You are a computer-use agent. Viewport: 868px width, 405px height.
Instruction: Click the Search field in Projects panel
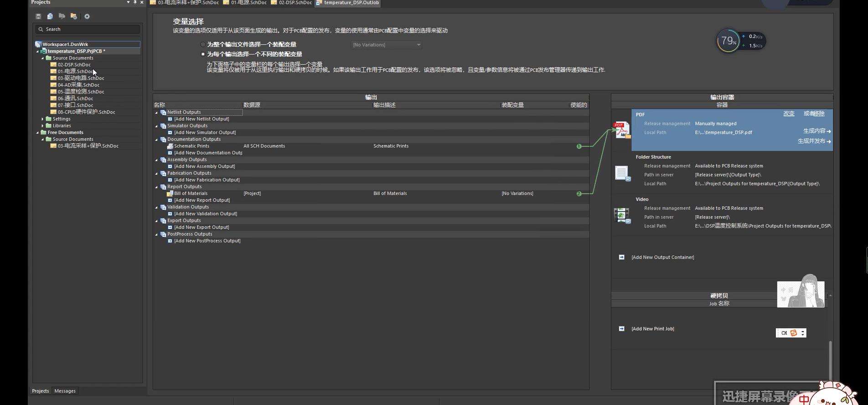tap(88, 29)
